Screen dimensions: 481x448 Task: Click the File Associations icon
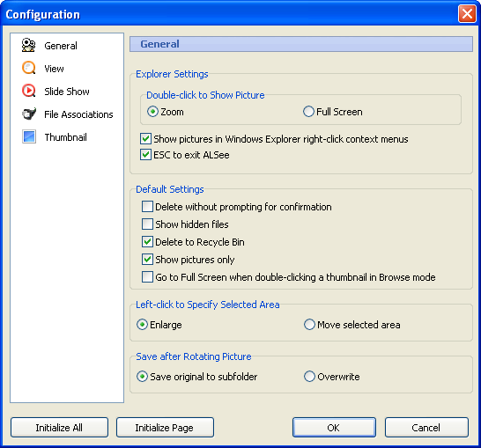coord(29,114)
